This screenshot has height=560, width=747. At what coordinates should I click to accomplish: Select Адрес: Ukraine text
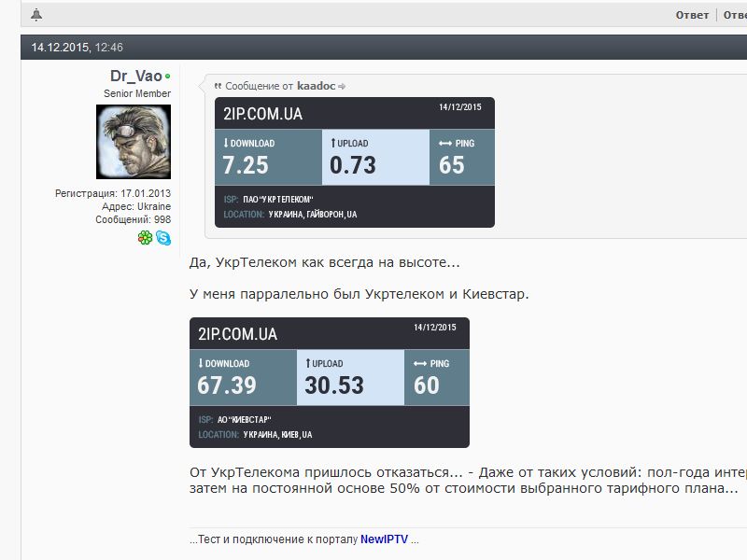(136, 206)
